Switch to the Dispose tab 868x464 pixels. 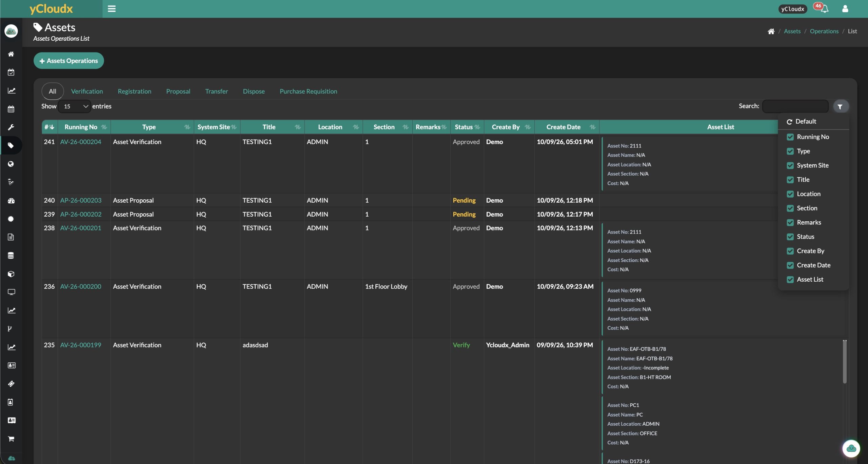coord(254,91)
